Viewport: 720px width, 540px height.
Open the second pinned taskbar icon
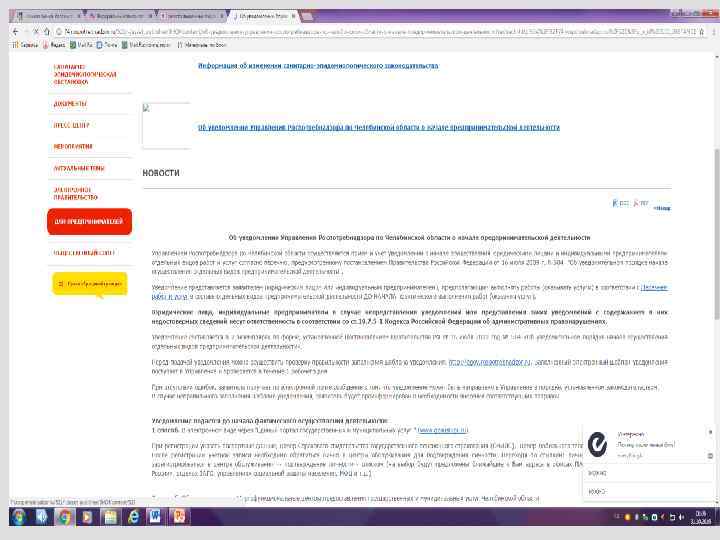point(42,517)
